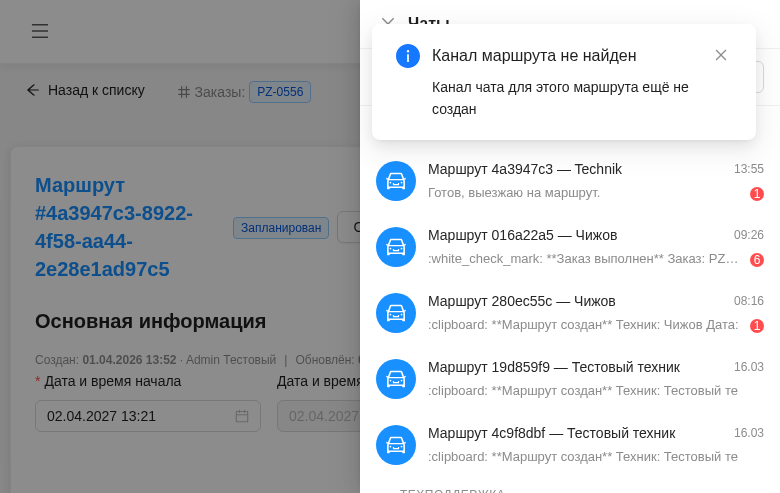The height and width of the screenshot is (493, 780).
Task: Open the hamburger navigation menu
Action: tap(40, 31)
